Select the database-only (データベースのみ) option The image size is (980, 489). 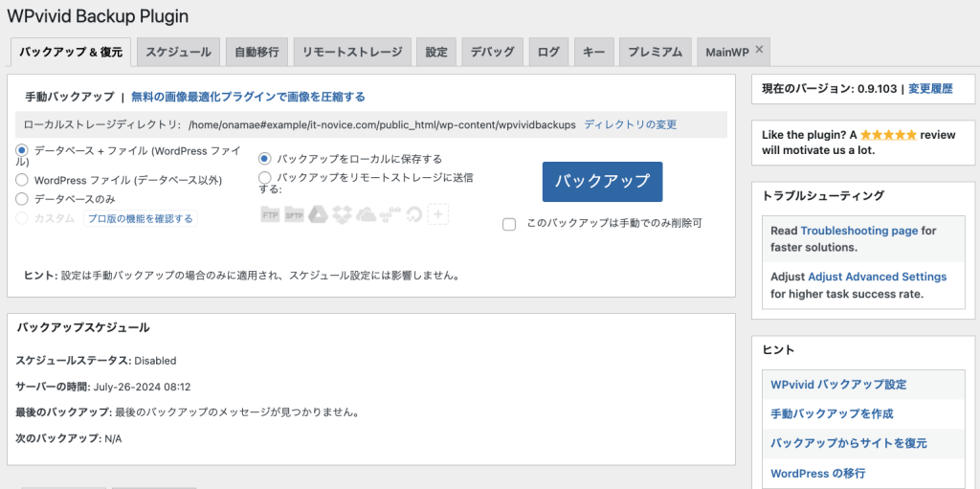[22, 199]
